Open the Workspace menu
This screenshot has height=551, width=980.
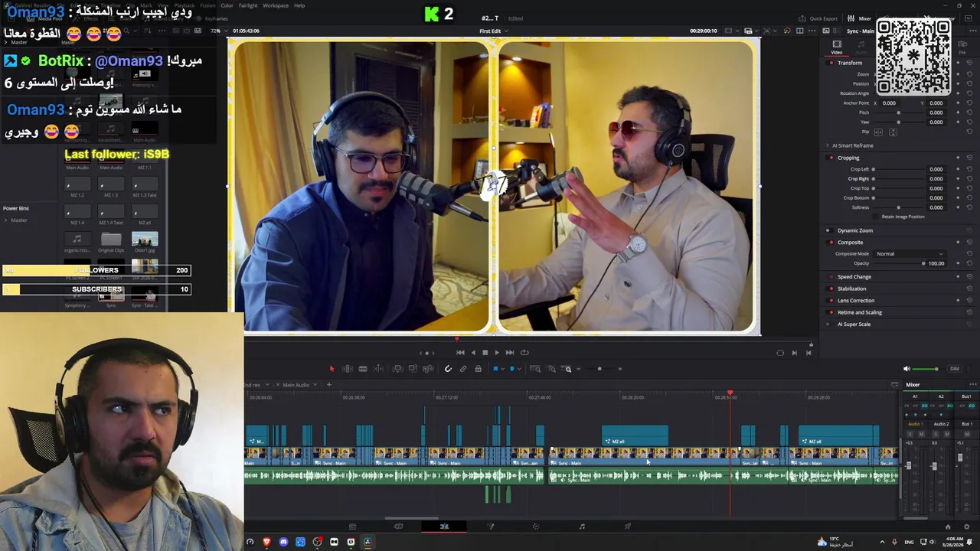point(276,5)
